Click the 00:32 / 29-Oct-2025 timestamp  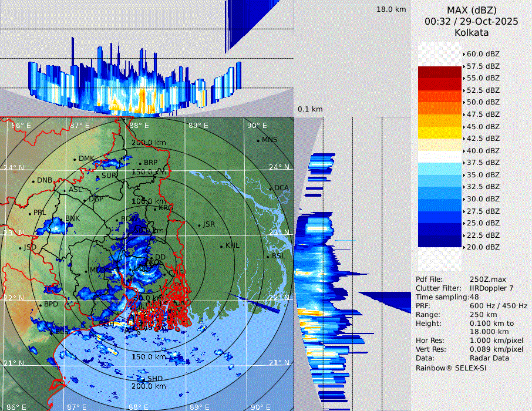pyautogui.click(x=471, y=21)
